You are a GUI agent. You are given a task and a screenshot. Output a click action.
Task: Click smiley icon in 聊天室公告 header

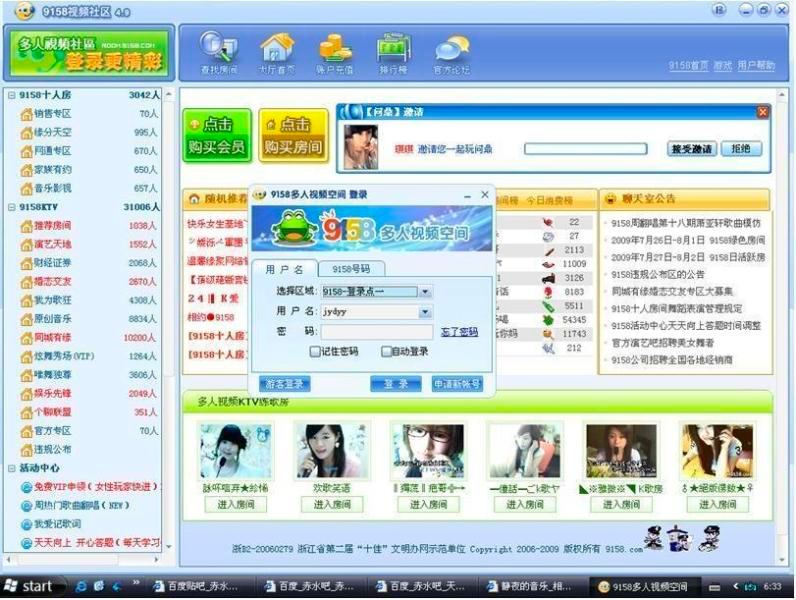[x=610, y=199]
